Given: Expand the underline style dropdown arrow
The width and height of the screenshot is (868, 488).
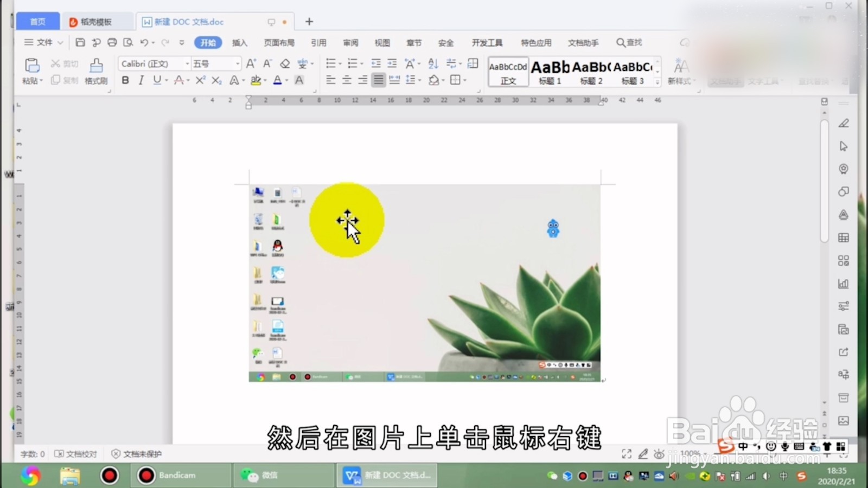Looking at the screenshot, I should click(165, 80).
